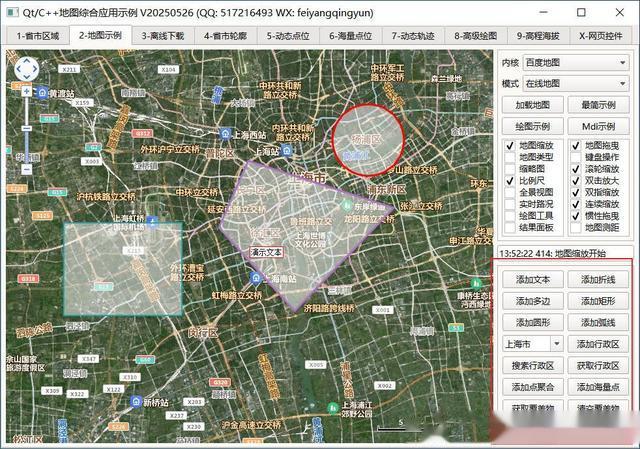Enable the 绘图工具 checkbox
Screen dimensions: 640x449
point(510,216)
